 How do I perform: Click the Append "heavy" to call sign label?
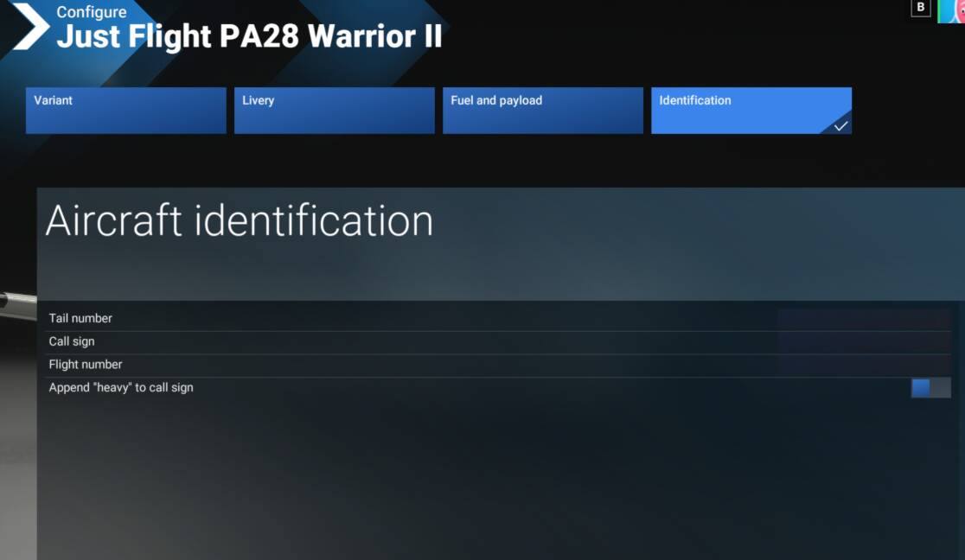tap(121, 388)
